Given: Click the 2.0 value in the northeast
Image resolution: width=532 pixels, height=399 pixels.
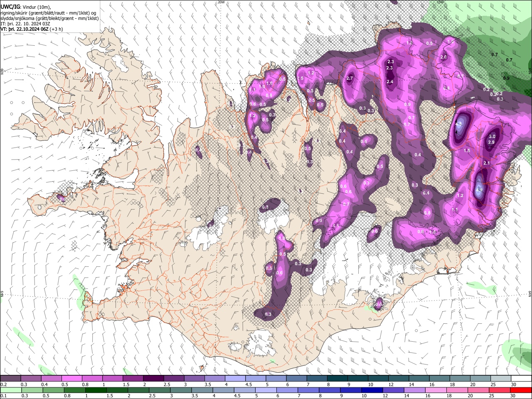Looking at the screenshot, I should pos(443,57).
